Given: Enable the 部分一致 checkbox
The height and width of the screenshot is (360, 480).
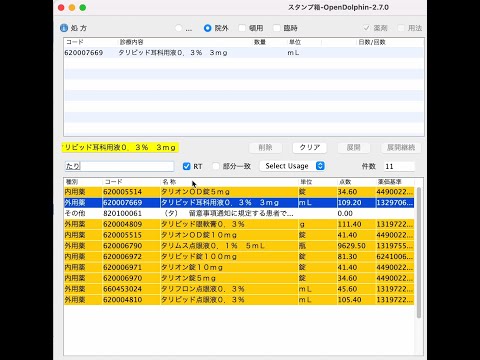Looking at the screenshot, I should (x=216, y=166).
